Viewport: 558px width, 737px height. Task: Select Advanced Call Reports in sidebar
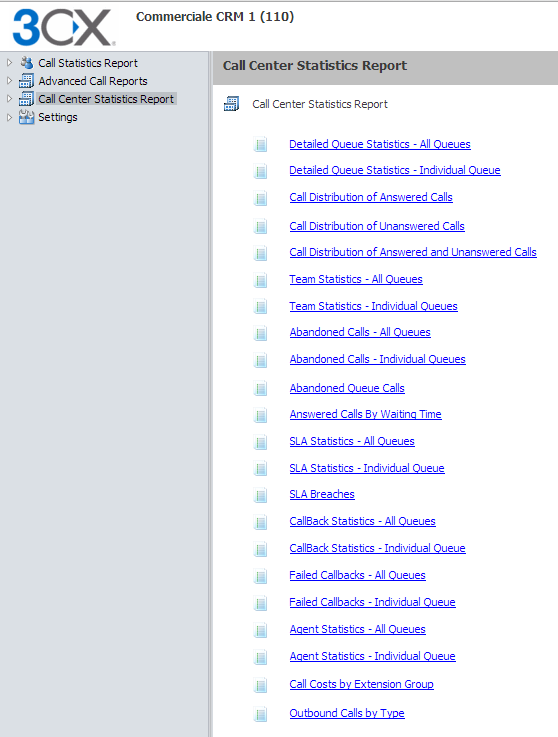pyautogui.click(x=93, y=81)
